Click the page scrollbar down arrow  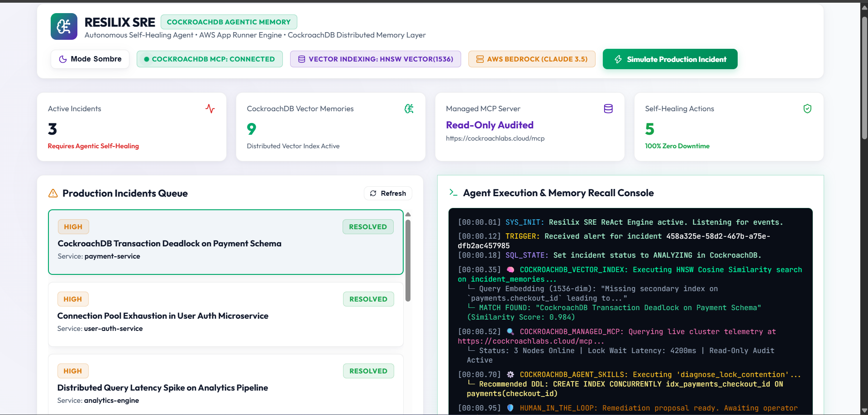(864, 410)
